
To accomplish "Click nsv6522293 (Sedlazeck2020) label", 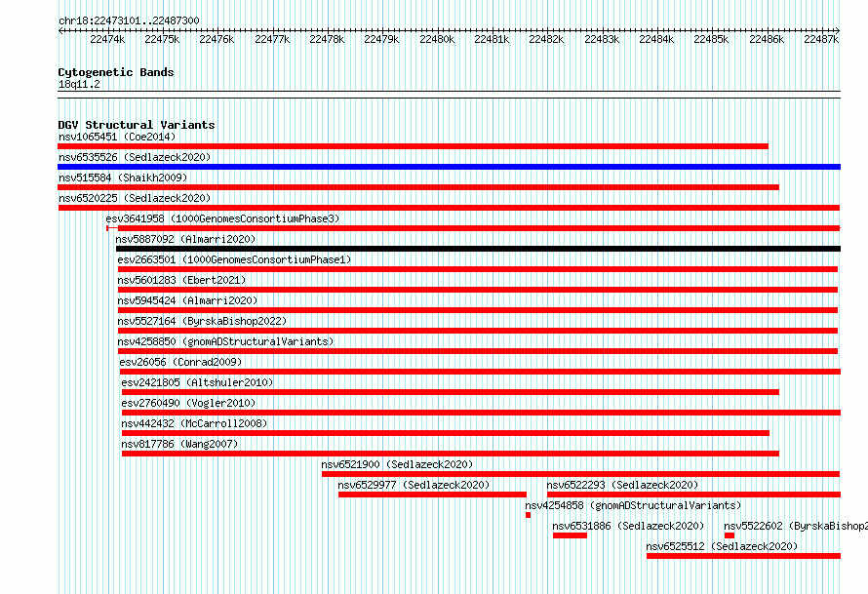I will point(623,485).
